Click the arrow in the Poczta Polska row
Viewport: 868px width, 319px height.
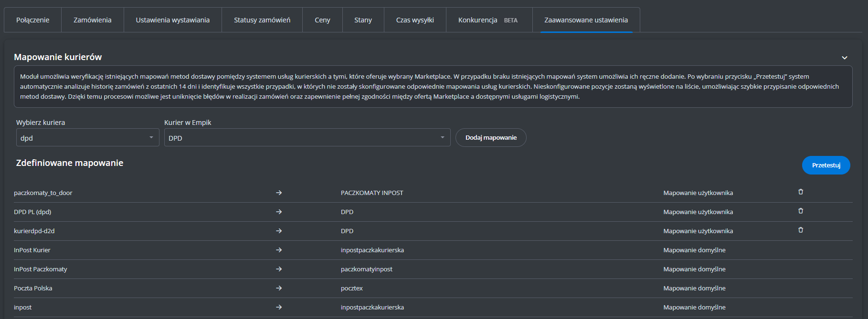[x=279, y=288]
